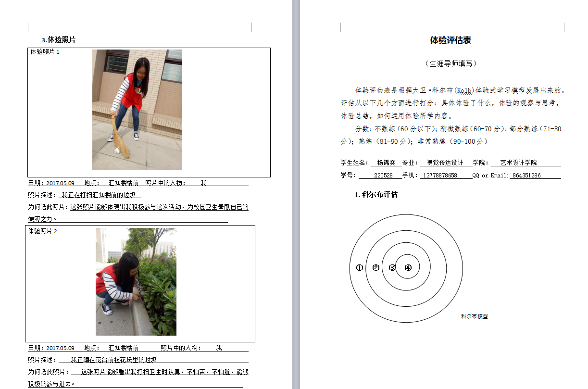Click the subtitle （生涯导师填写）
This screenshot has height=389, width=588.
[450, 63]
